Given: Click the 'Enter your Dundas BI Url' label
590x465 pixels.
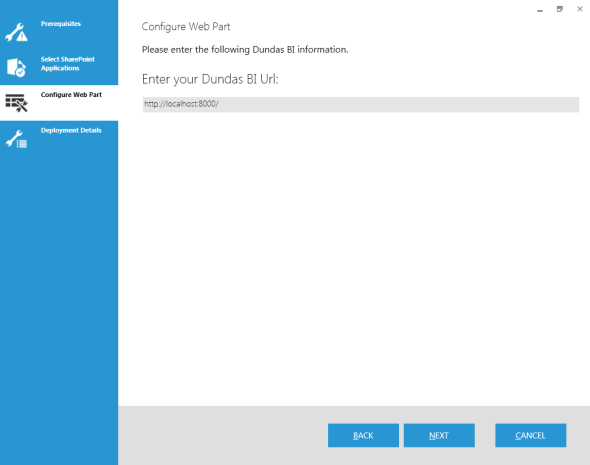Looking at the screenshot, I should tap(210, 79).
